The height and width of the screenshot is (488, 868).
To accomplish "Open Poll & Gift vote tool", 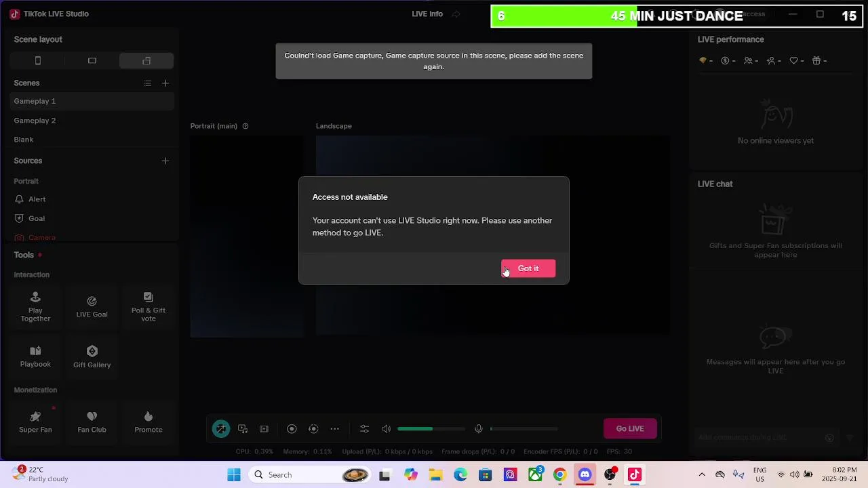I will point(149,307).
